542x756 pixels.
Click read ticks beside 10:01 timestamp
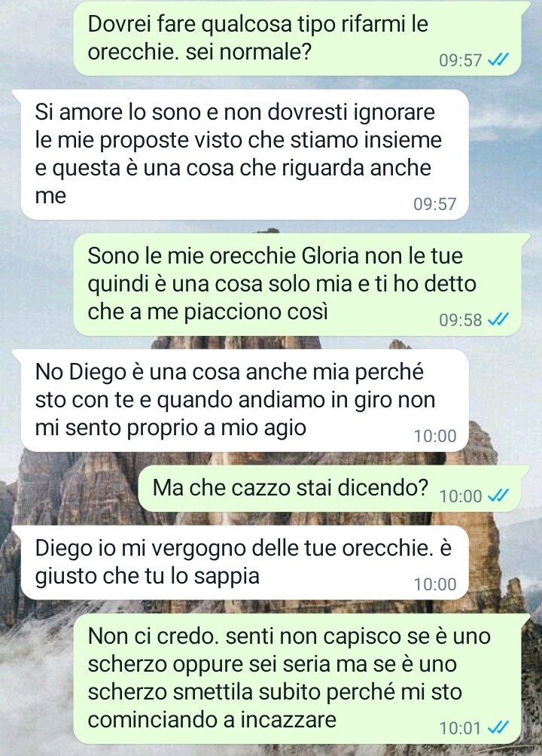click(x=498, y=727)
